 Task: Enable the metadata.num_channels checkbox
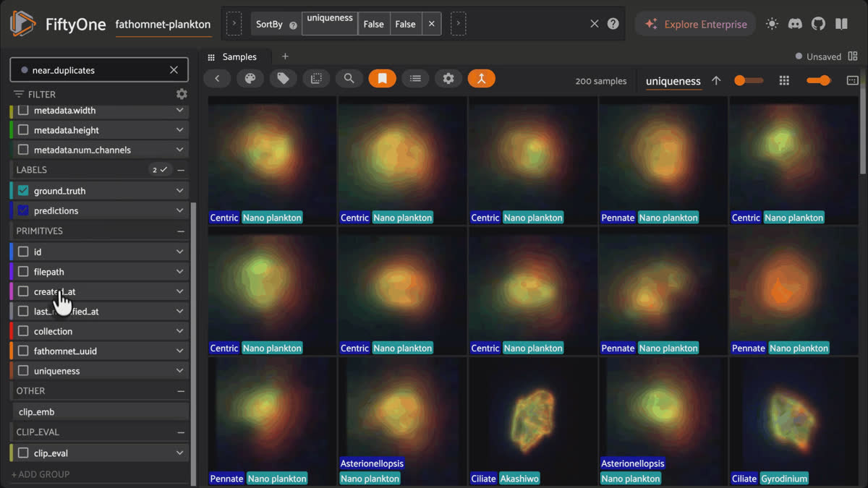click(x=23, y=150)
